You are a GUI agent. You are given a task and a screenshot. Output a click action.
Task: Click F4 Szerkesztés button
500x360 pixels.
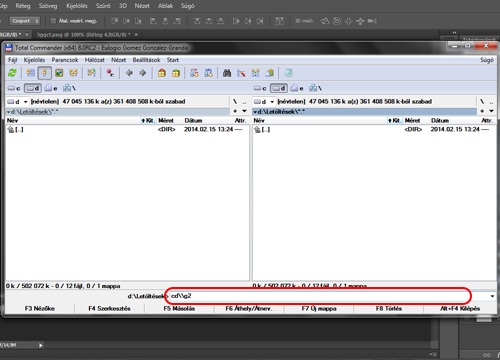[109, 309]
